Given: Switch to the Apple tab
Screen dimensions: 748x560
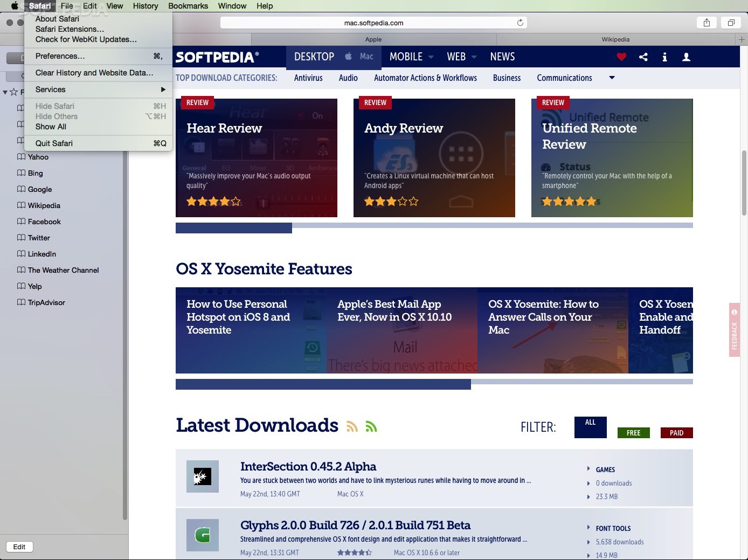Looking at the screenshot, I should click(x=373, y=39).
